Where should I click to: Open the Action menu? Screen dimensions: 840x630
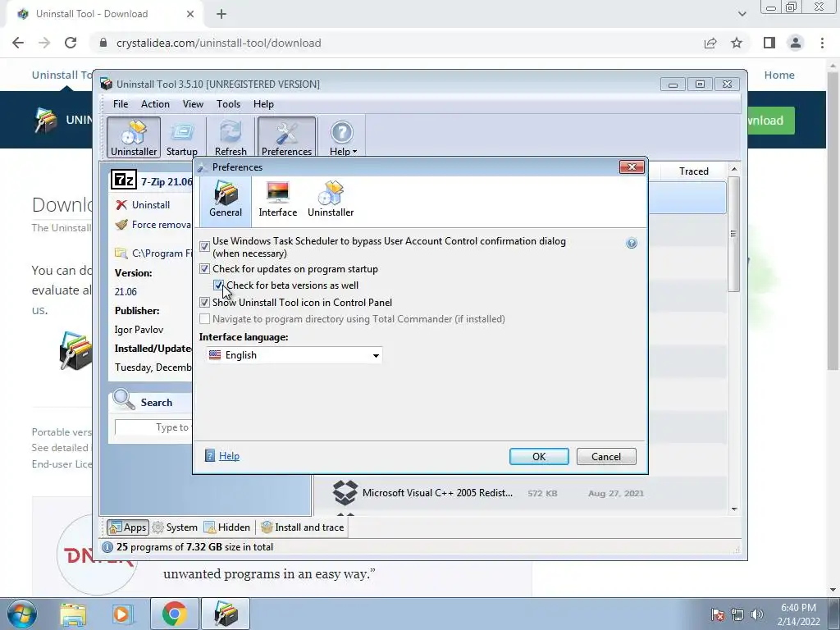pyautogui.click(x=155, y=104)
